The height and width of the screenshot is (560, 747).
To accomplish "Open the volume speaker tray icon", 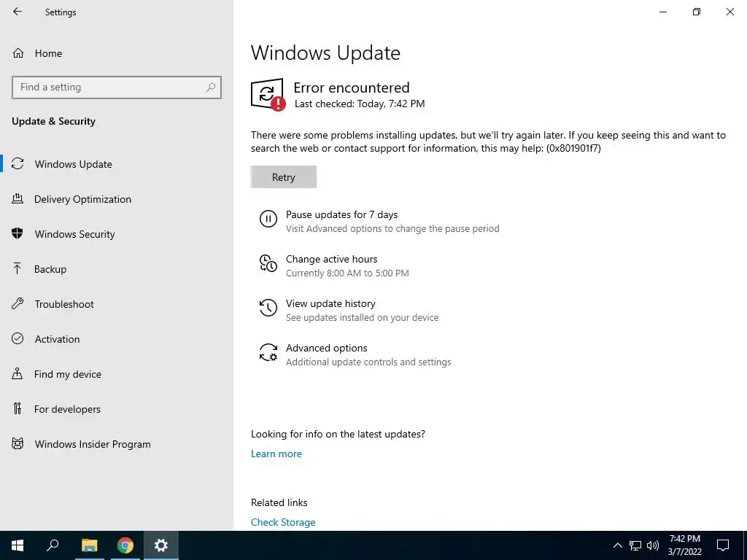I will (x=653, y=545).
